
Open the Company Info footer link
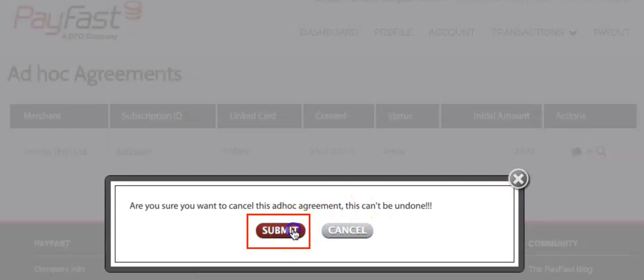(x=59, y=269)
